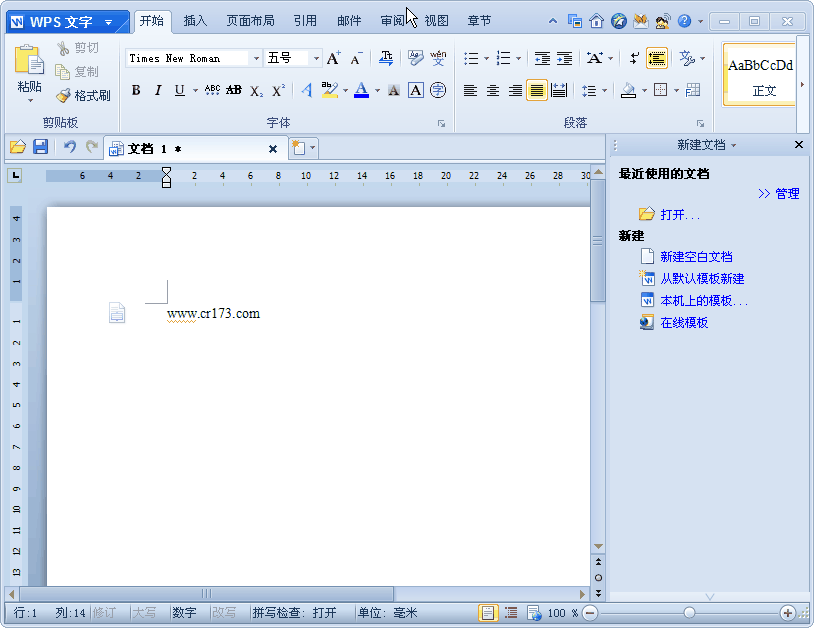Click the character border A icon
The height and width of the screenshot is (628, 814).
point(416,90)
